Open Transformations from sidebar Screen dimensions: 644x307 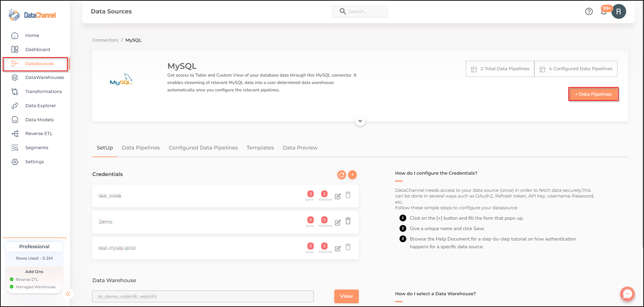click(x=43, y=91)
